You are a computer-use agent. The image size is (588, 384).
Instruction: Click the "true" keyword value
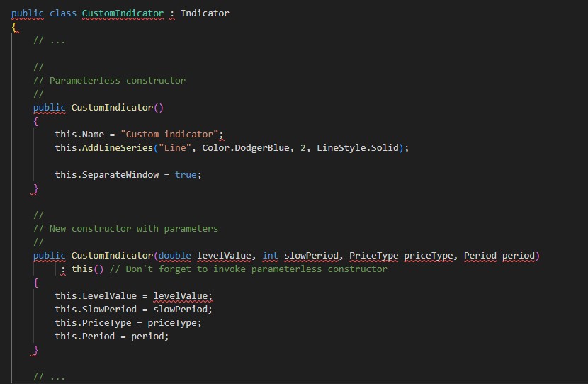[186, 174]
